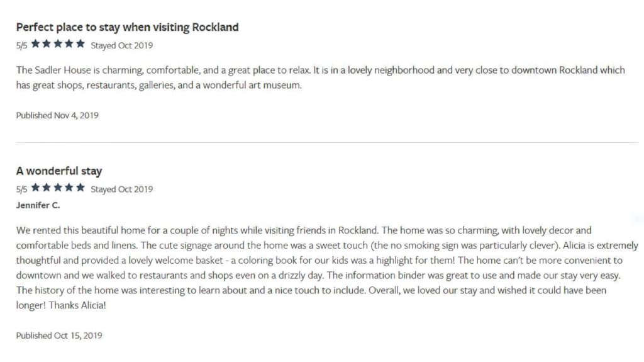Click Jennifer's review paragraph mentioning Alicia's welcome basket
Image resolution: width=644 pixels, height=362 pixels.
(x=327, y=268)
